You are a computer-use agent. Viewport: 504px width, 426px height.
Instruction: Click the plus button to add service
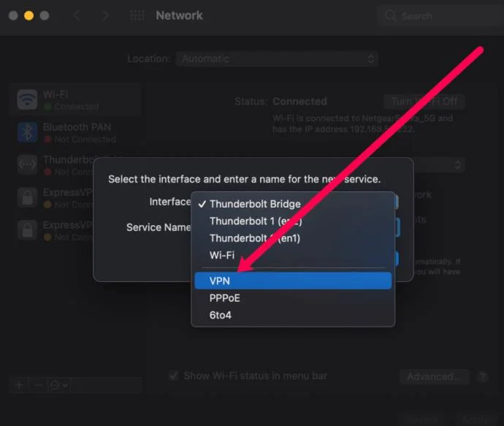(20, 384)
